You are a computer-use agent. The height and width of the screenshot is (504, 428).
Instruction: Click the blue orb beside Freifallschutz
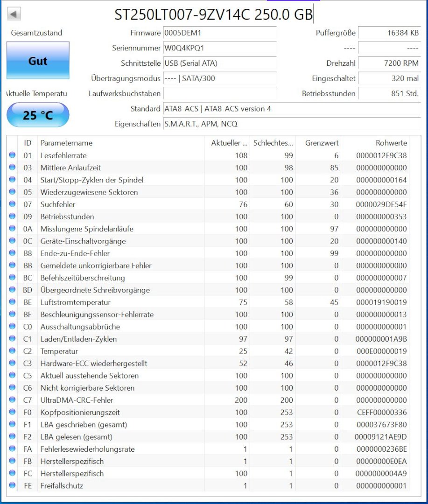point(13,486)
